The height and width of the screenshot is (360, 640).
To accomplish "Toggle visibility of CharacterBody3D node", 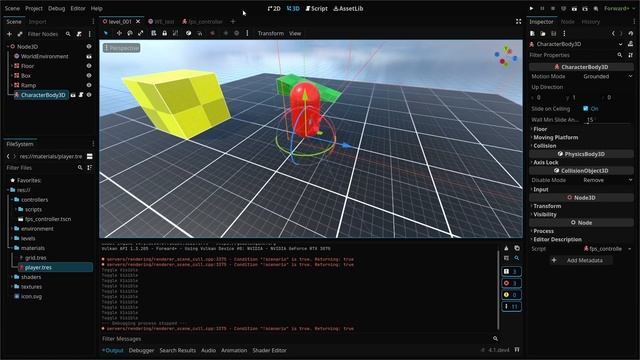I will click(89, 95).
